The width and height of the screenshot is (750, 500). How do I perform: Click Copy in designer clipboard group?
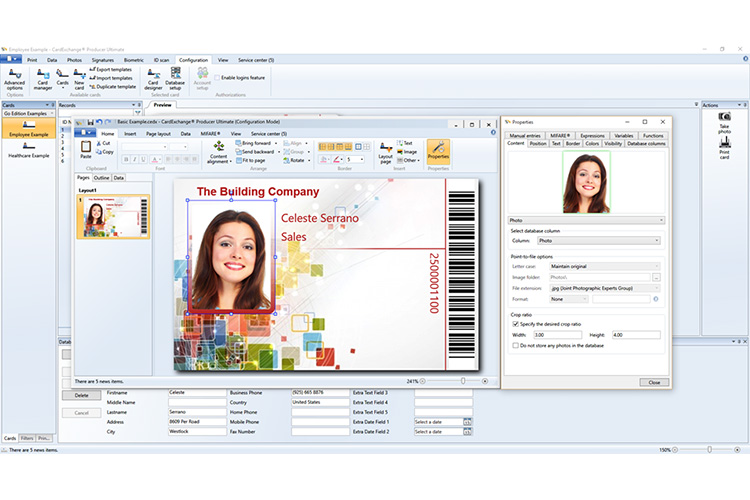pos(105,152)
